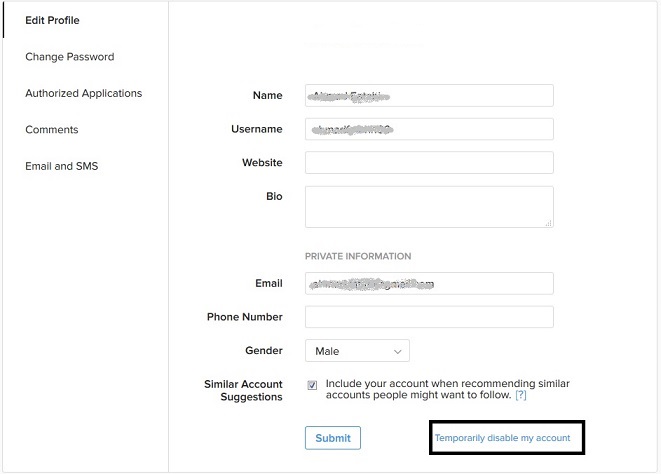Viewport: 661px width, 474px height.
Task: Open the Edit Profile section
Action: [52, 20]
